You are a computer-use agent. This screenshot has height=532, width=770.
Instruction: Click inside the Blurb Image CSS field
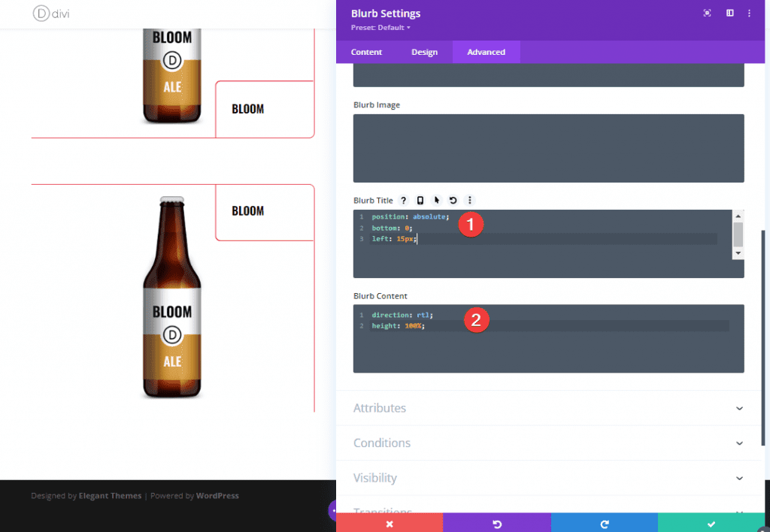click(x=548, y=148)
